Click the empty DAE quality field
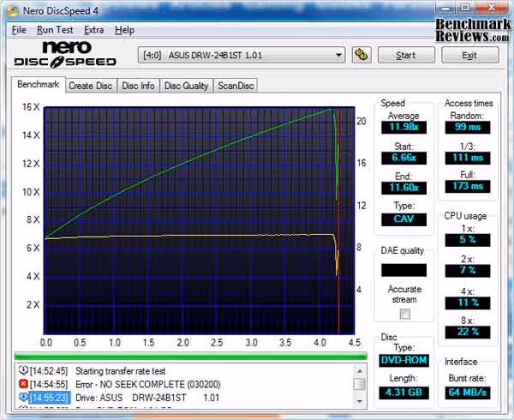 click(403, 270)
